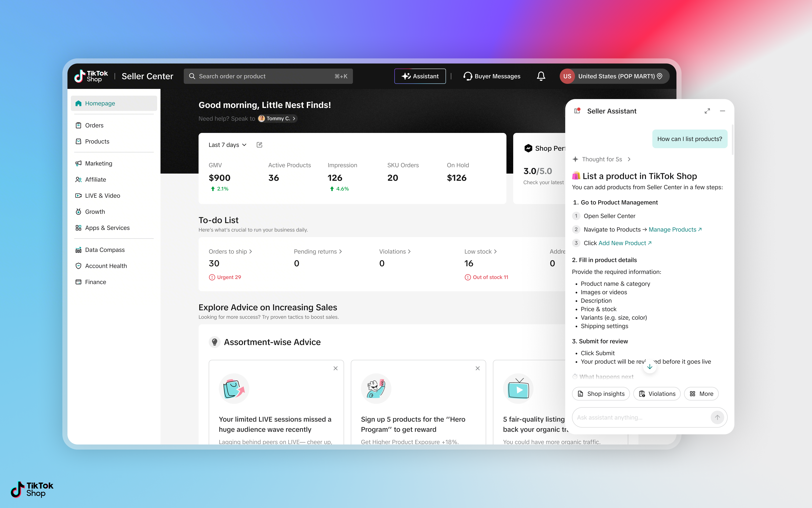Image resolution: width=812 pixels, height=508 pixels.
Task: Click the edit metrics pencil icon
Action: click(x=259, y=145)
